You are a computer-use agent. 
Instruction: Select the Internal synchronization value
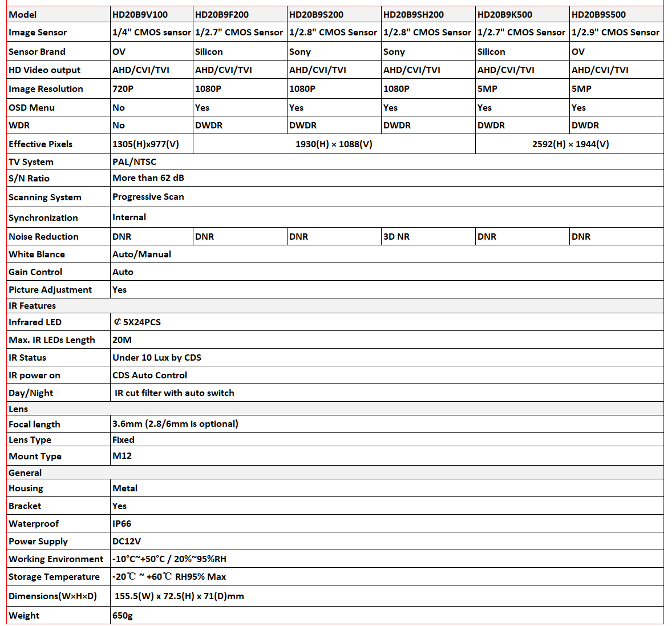click(129, 217)
